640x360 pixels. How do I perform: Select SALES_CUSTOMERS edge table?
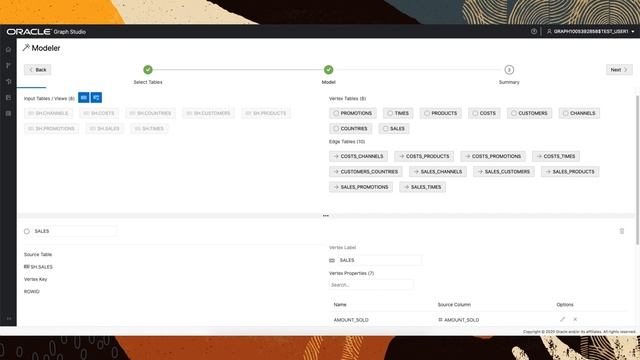pyautogui.click(x=504, y=172)
